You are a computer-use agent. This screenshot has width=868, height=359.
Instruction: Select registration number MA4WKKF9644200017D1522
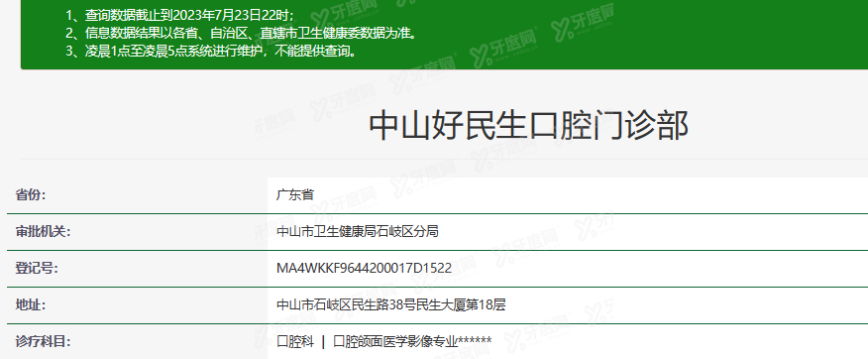tap(364, 268)
